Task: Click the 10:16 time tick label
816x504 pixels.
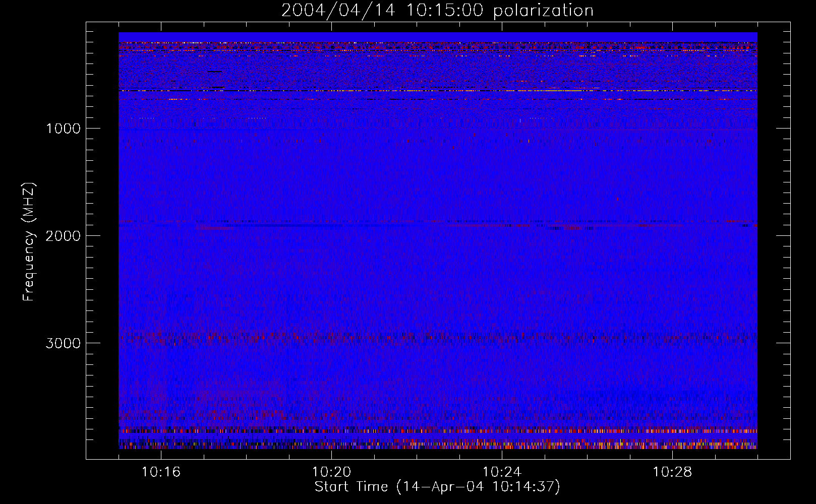Action: pyautogui.click(x=161, y=472)
